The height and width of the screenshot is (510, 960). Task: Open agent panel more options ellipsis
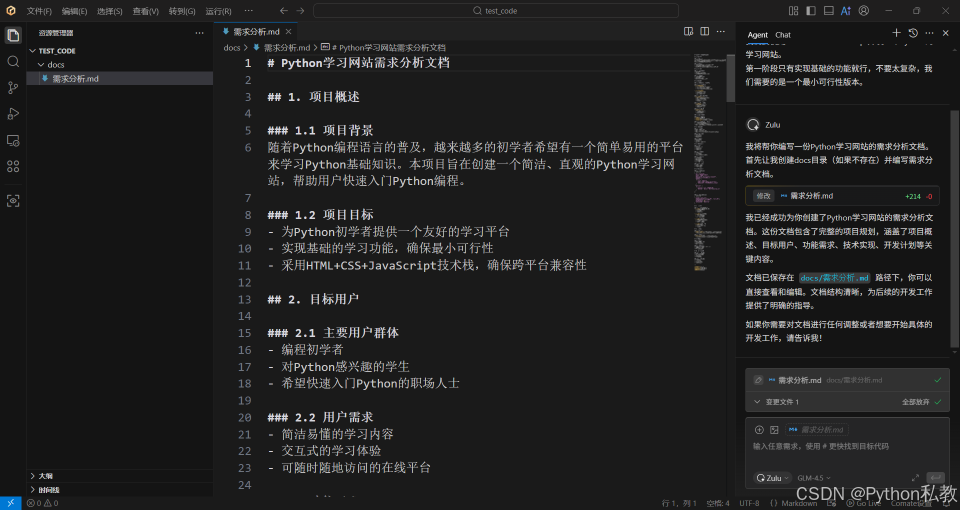click(x=929, y=33)
